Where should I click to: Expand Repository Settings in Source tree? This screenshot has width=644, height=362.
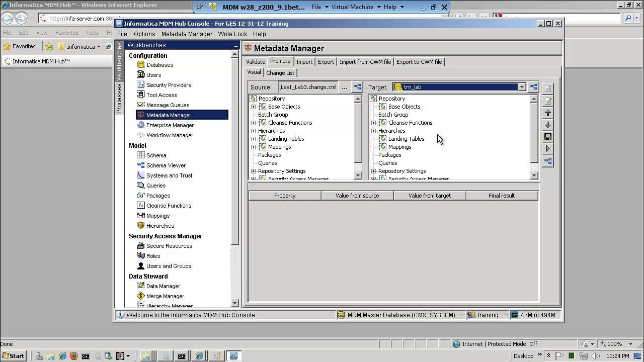click(x=254, y=171)
